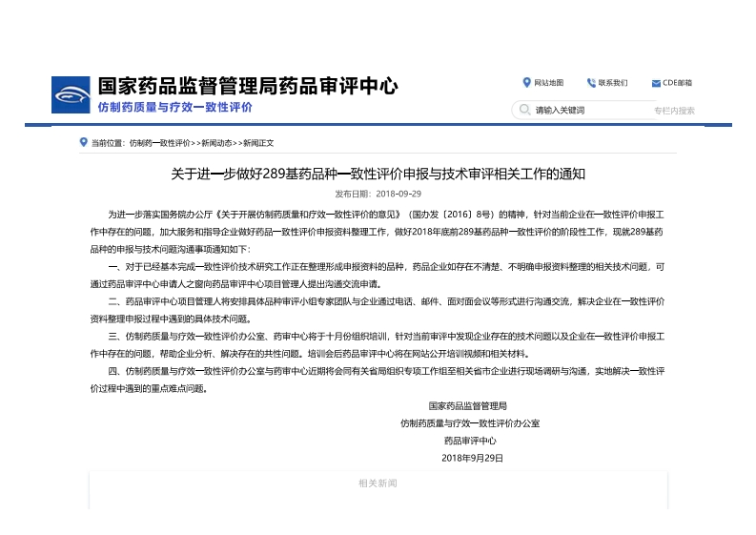The image size is (756, 535).
Task: Open the CDE邮箱 link
Action: coord(677,83)
